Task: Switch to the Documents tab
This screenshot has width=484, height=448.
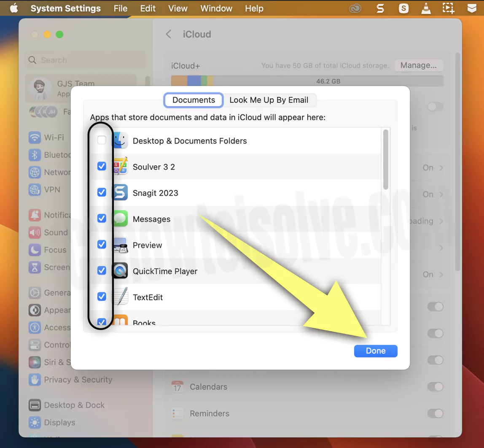Action: tap(194, 100)
